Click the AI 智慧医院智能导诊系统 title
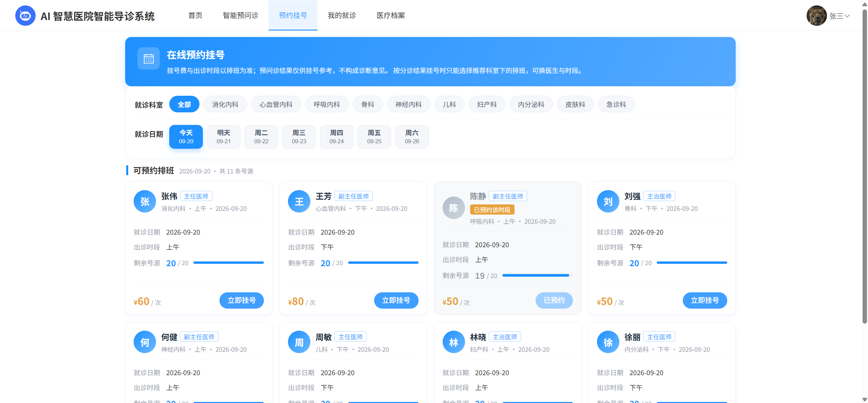Viewport: 868px width, 403px height. pyautogui.click(x=97, y=16)
